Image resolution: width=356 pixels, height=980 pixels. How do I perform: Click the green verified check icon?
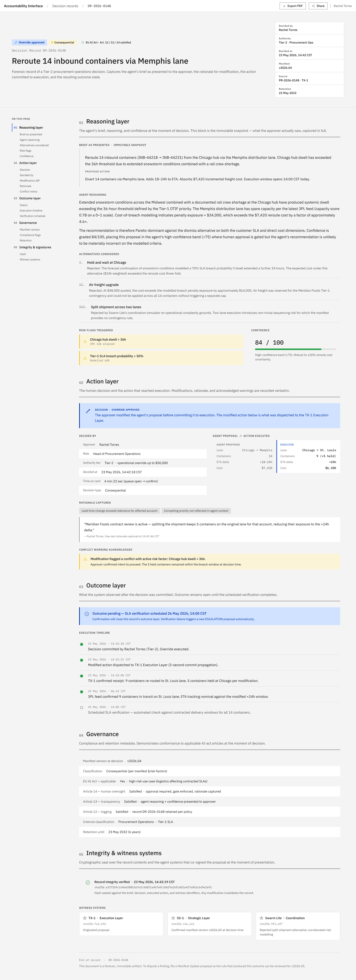click(88, 882)
